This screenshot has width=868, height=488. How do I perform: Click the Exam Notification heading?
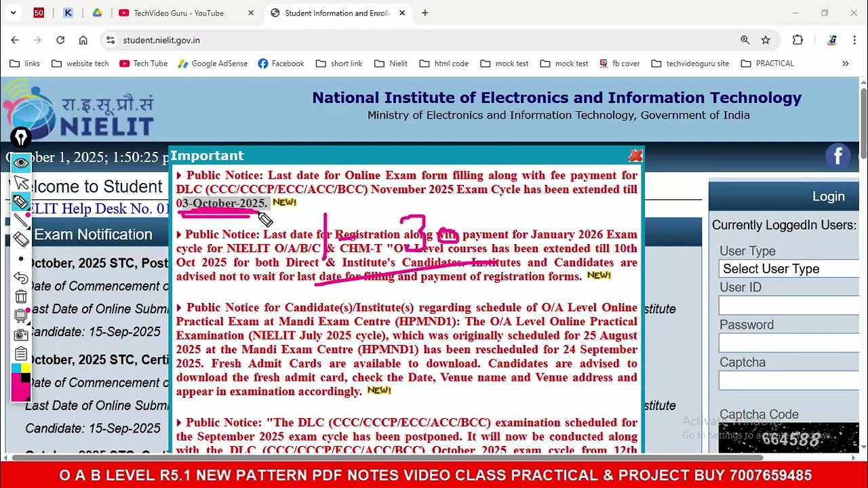tap(93, 235)
